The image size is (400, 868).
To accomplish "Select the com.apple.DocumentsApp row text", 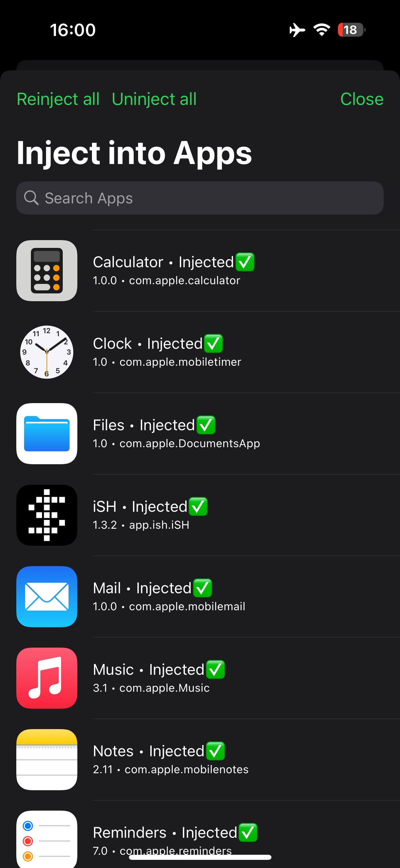I will click(190, 444).
